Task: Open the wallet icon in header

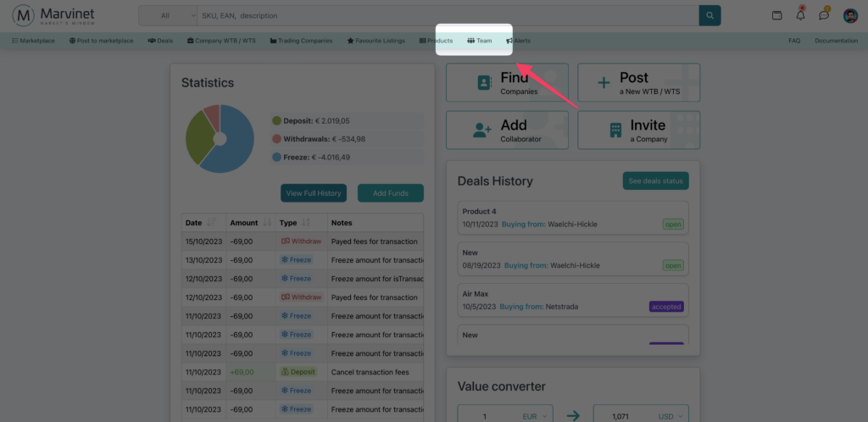Action: (x=777, y=15)
